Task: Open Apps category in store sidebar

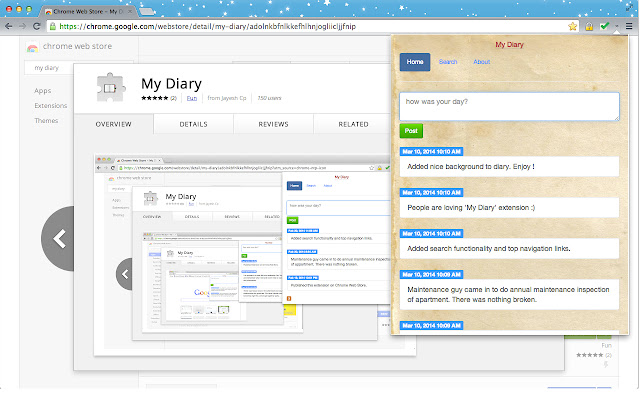Action: pos(43,91)
